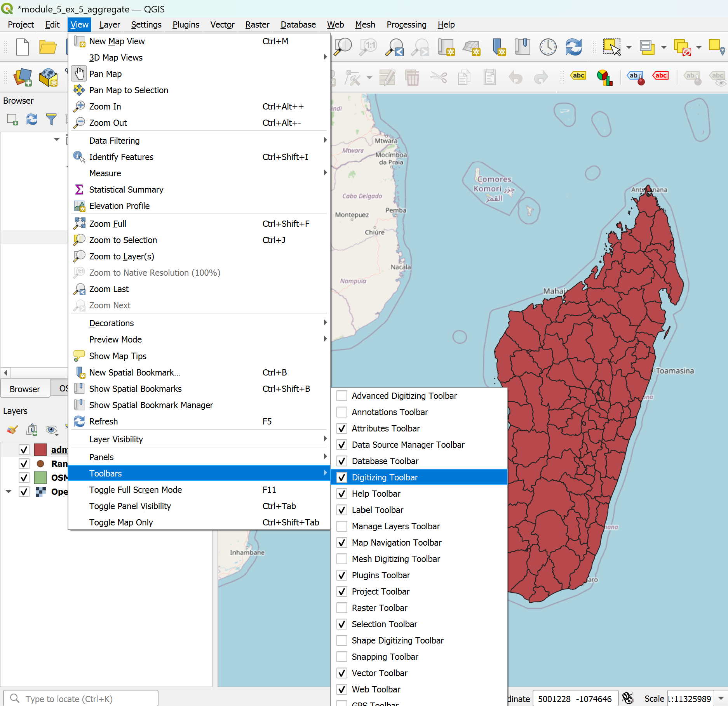Screen dimensions: 728x706
Task: Click the Layer Diagram Options icon
Action: 604,77
